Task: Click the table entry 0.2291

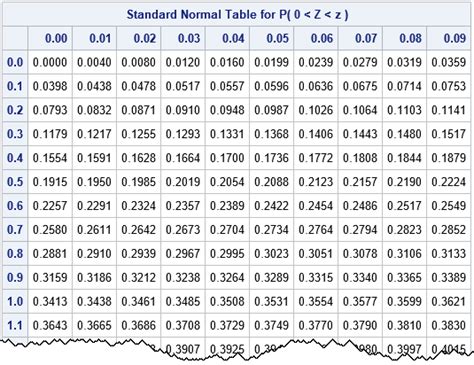Action: [x=94, y=206]
